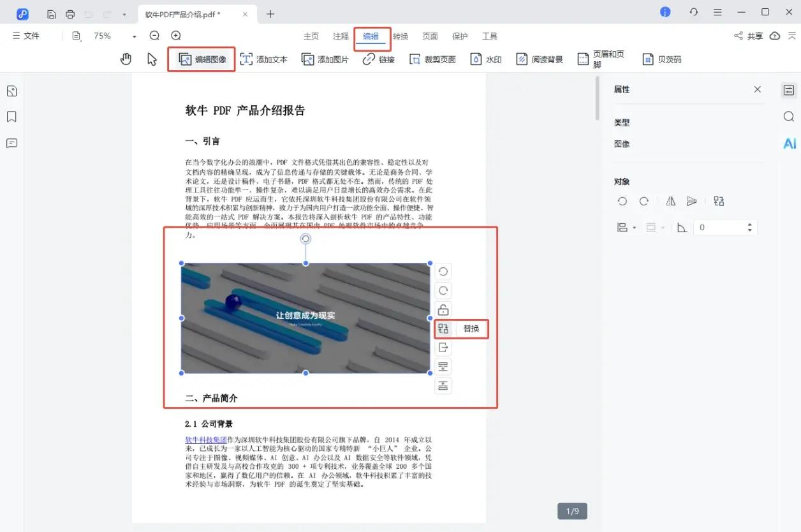
Task: Open the 水印 watermark tool
Action: click(x=486, y=59)
